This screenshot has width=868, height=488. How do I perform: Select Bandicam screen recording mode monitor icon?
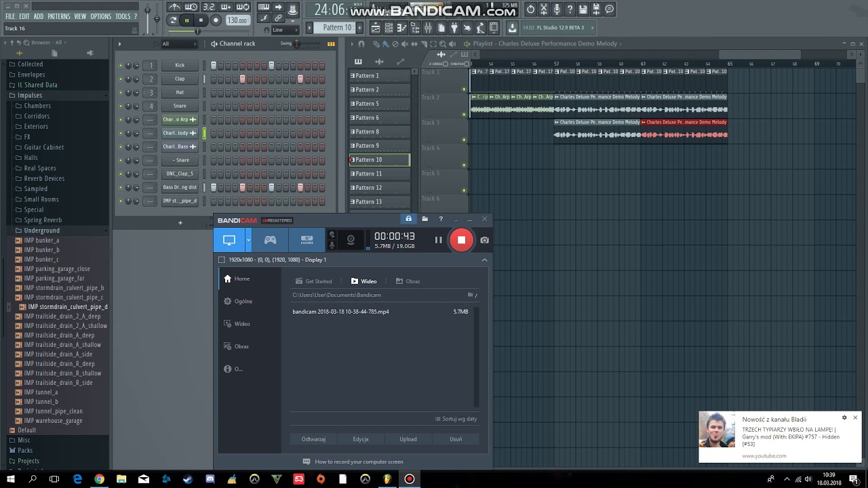pos(229,240)
